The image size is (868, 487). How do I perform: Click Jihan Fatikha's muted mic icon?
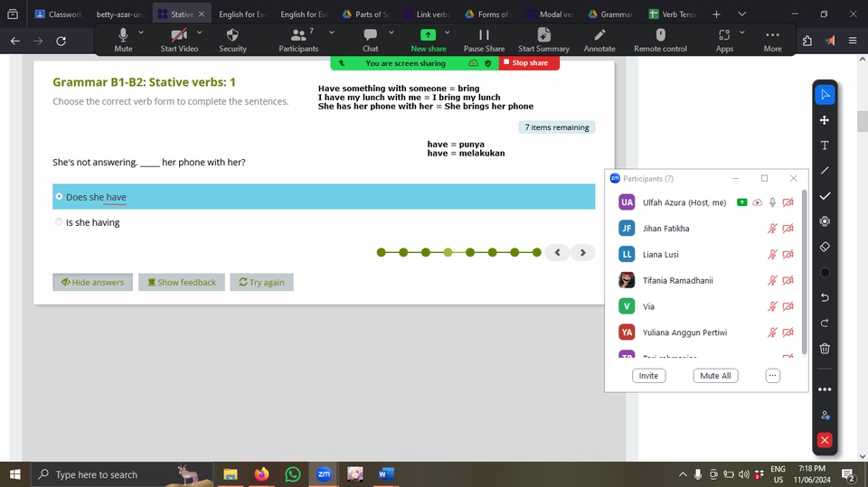tap(772, 228)
